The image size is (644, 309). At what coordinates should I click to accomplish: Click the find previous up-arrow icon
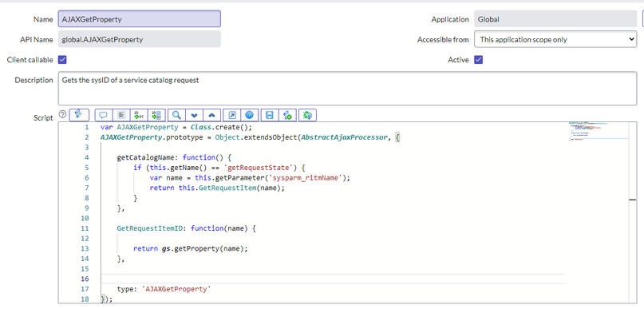[x=212, y=116]
